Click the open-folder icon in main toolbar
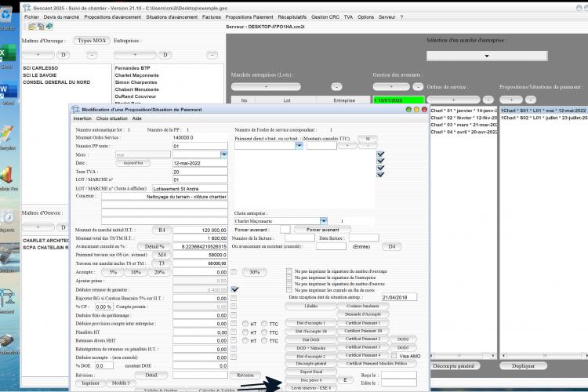Viewport: 588px width, 392px height. pyautogui.click(x=32, y=26)
